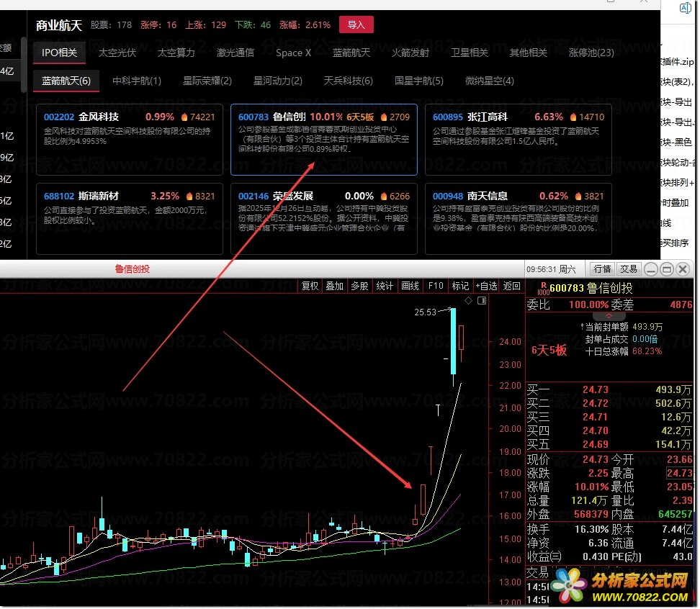This screenshot has height=609, width=700.
Task: Click the 行情 button
Action: [602, 269]
